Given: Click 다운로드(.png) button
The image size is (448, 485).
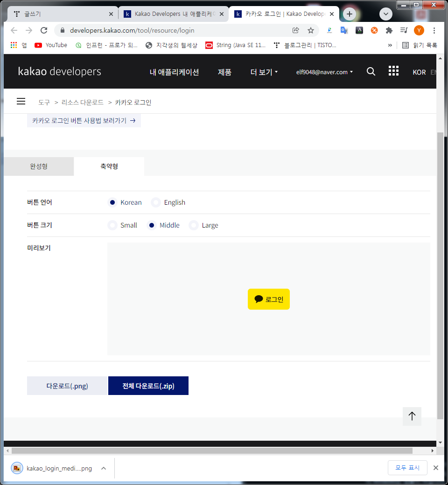Looking at the screenshot, I should point(67,386).
